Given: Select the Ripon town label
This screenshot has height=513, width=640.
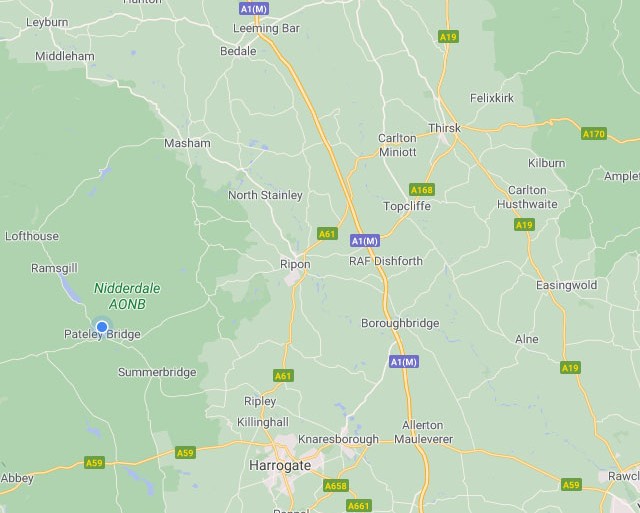Looking at the screenshot, I should click(295, 264).
